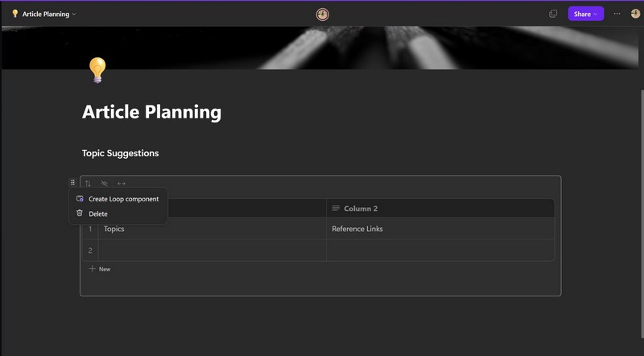The height and width of the screenshot is (356, 644).
Task: Choose Delete from the context menu
Action: click(x=97, y=214)
